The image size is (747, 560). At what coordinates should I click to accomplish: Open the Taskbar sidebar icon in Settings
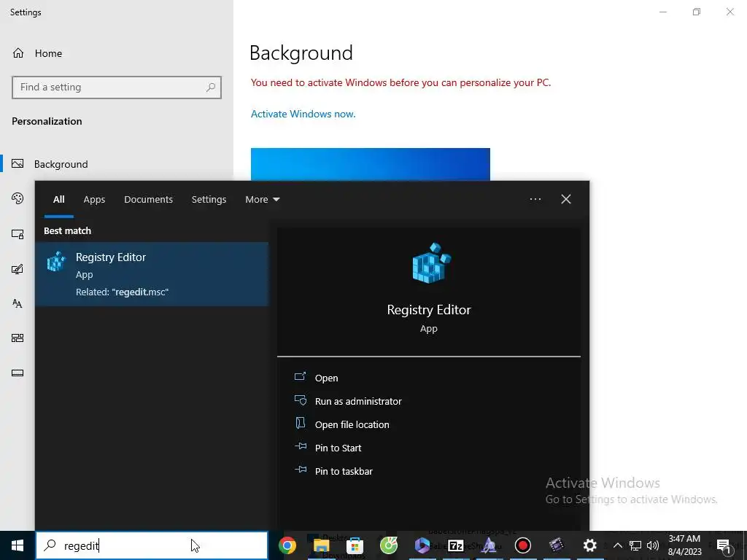(x=18, y=373)
